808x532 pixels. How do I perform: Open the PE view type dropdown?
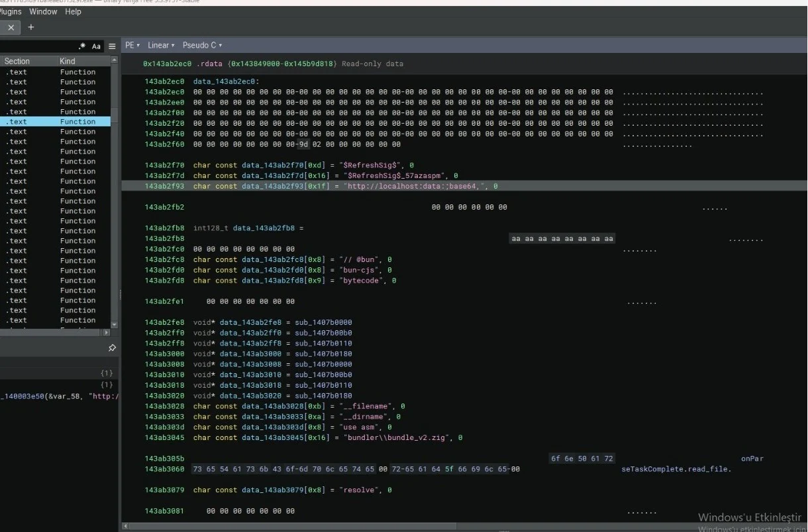132,45
